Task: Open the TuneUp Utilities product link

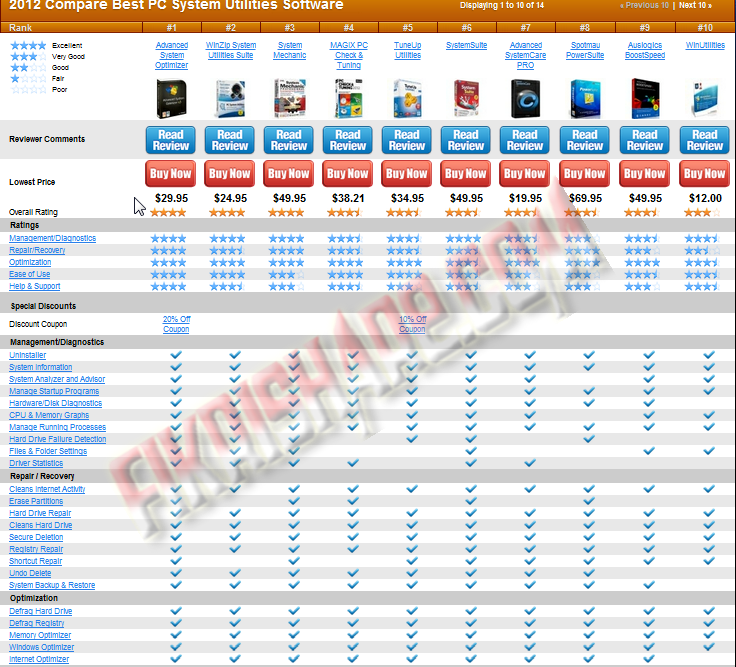Action: pos(407,50)
